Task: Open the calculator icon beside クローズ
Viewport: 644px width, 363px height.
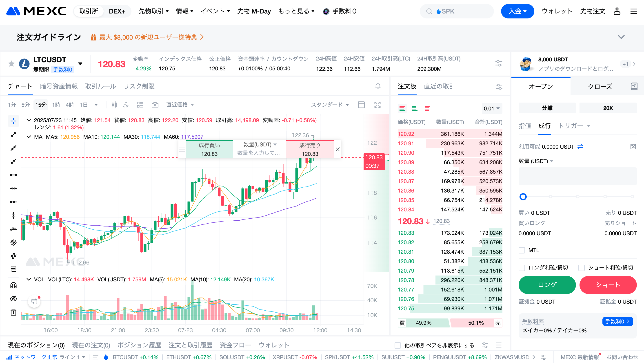Action: coord(634,86)
